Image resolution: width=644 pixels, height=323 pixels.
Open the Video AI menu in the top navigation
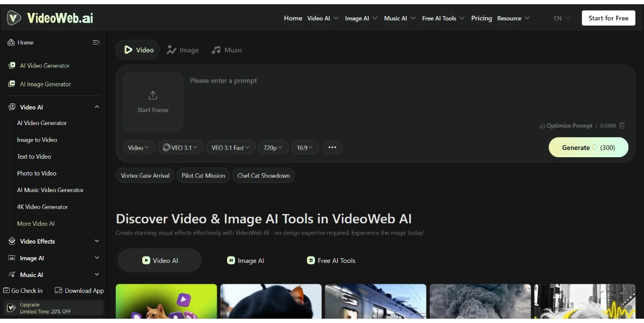pos(323,18)
